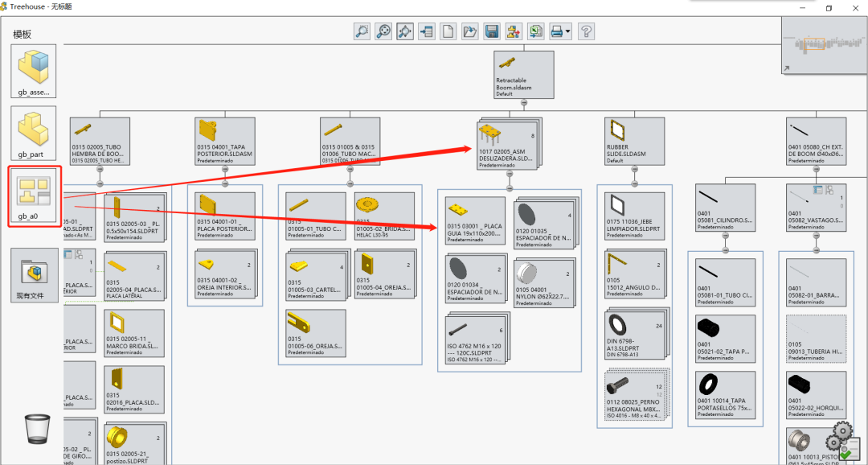The height and width of the screenshot is (465, 868).
Task: Select the RUBBER SLIDE.SLDASM node
Action: [634, 141]
